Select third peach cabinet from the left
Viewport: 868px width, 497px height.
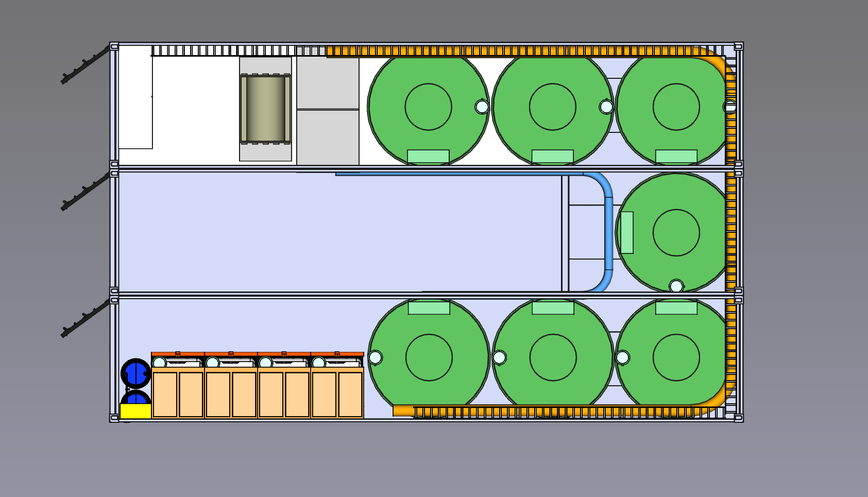click(x=284, y=392)
